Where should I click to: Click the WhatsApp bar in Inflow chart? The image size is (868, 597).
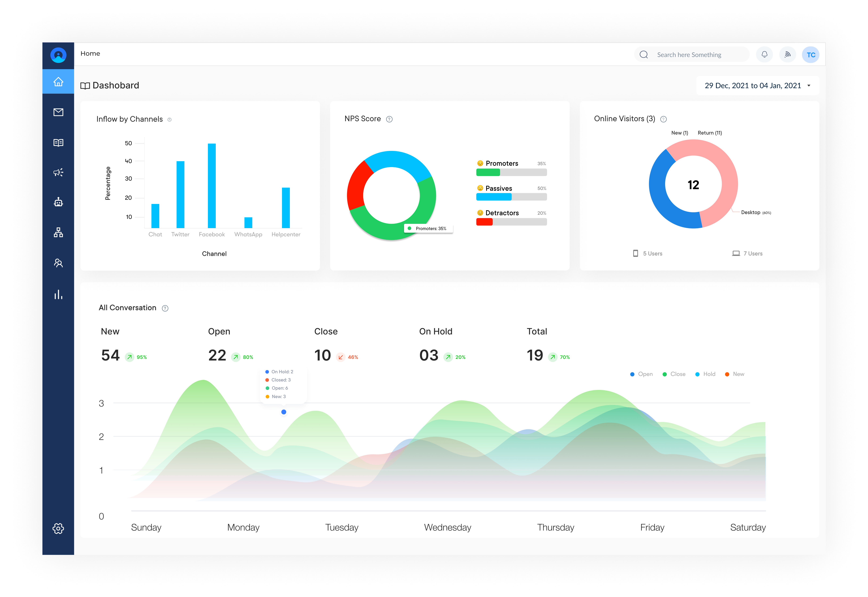click(248, 223)
